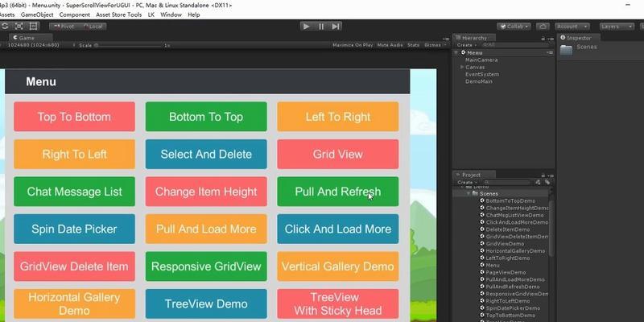
Task: Click Project search by label icon
Action: (x=547, y=183)
